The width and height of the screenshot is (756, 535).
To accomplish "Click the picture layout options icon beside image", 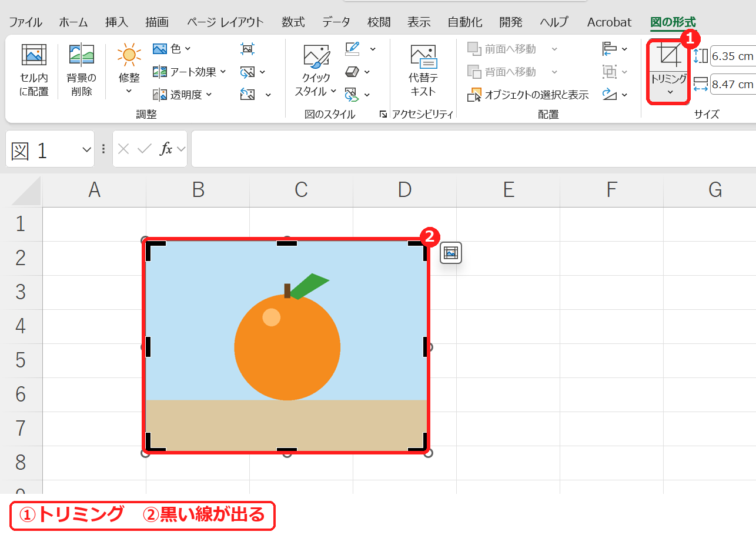I will click(x=451, y=253).
